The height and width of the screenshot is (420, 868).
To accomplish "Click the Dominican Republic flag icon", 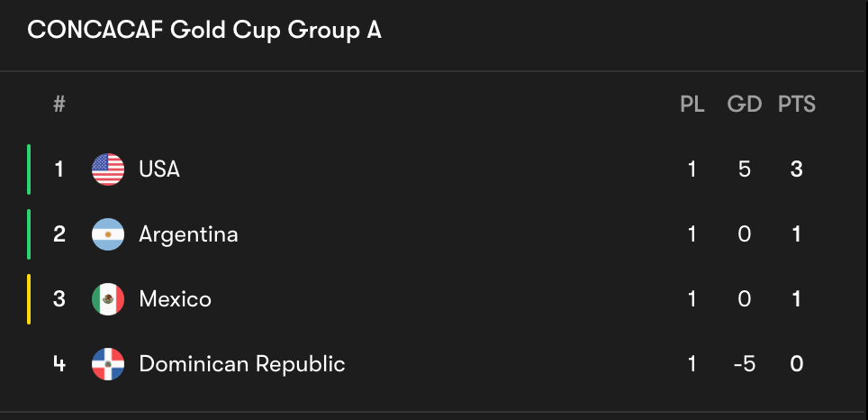I will point(108,364).
